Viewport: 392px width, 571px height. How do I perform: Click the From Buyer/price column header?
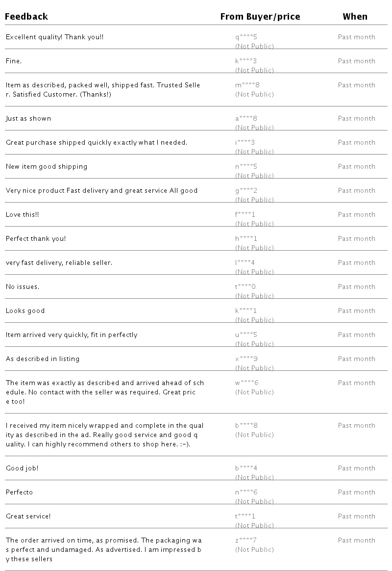(260, 17)
